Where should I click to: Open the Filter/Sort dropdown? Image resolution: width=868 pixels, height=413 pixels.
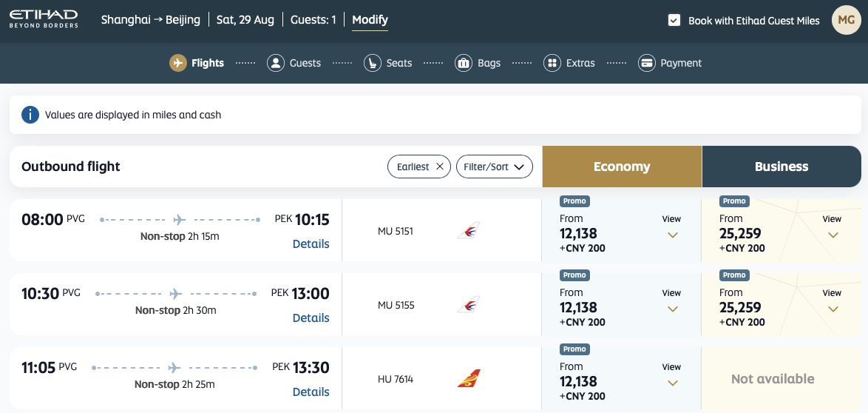[495, 167]
